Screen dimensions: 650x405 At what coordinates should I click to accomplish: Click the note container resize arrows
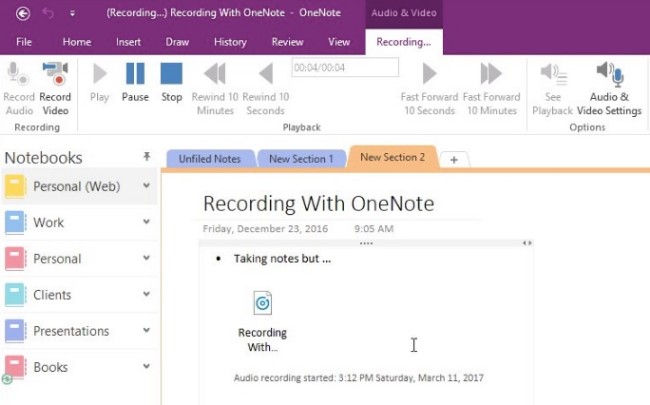526,243
